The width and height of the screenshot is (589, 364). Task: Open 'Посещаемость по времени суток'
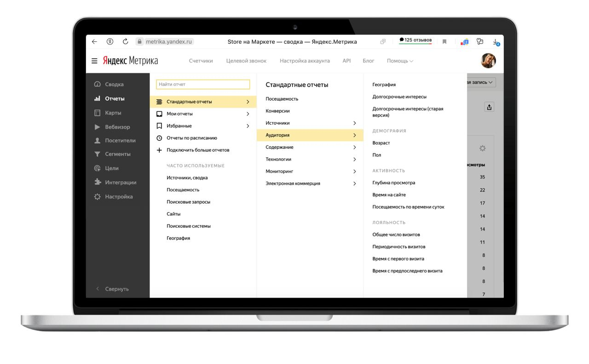(x=409, y=207)
